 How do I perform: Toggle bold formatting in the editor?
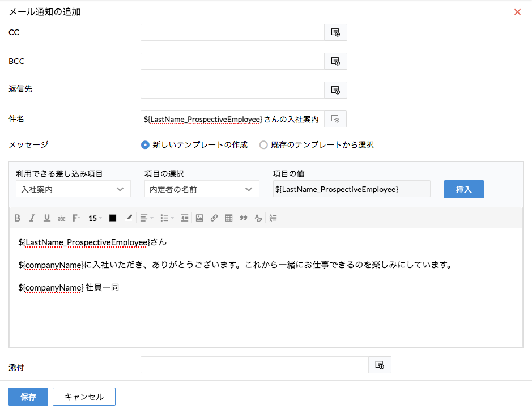pos(18,218)
